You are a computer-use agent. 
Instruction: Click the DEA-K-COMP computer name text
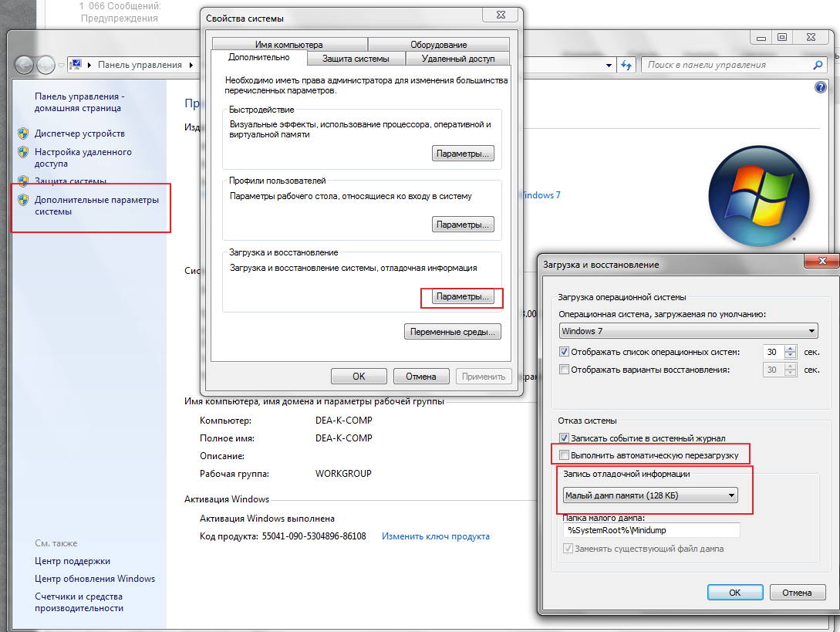click(343, 421)
